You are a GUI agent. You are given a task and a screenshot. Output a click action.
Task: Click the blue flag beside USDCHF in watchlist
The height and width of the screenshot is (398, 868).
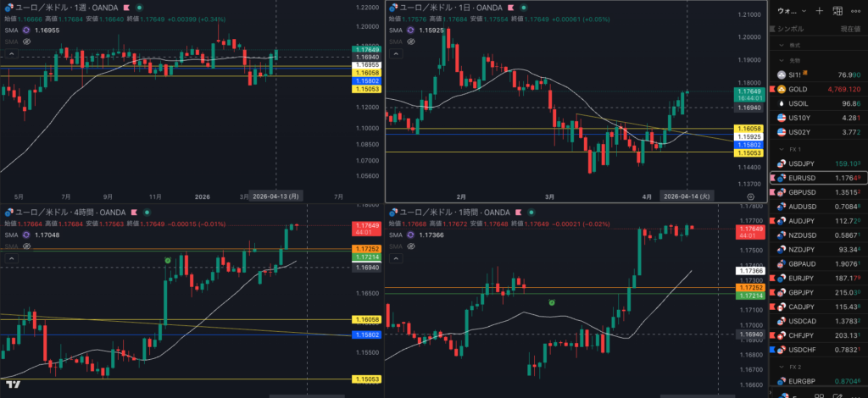click(x=772, y=350)
